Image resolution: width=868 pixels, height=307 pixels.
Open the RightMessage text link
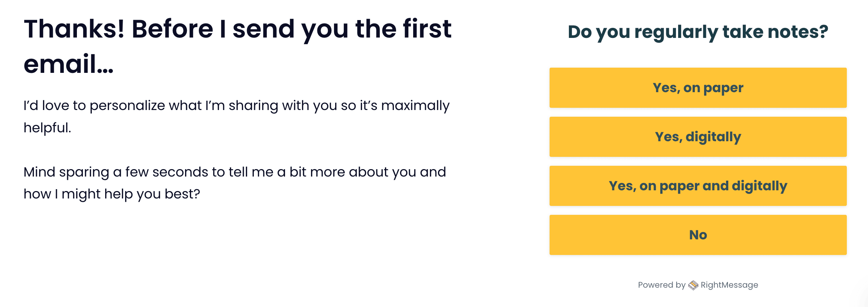(x=729, y=285)
